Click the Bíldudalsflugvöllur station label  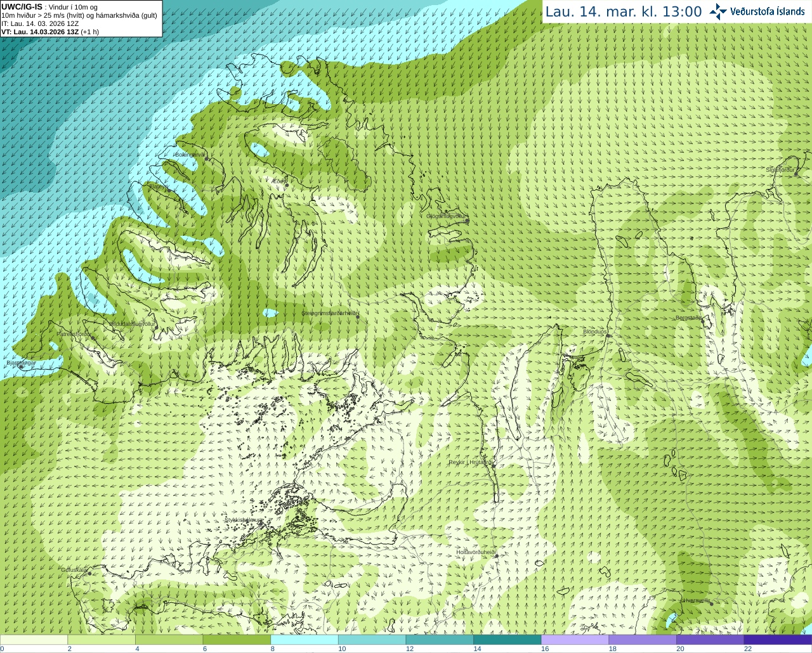click(132, 323)
